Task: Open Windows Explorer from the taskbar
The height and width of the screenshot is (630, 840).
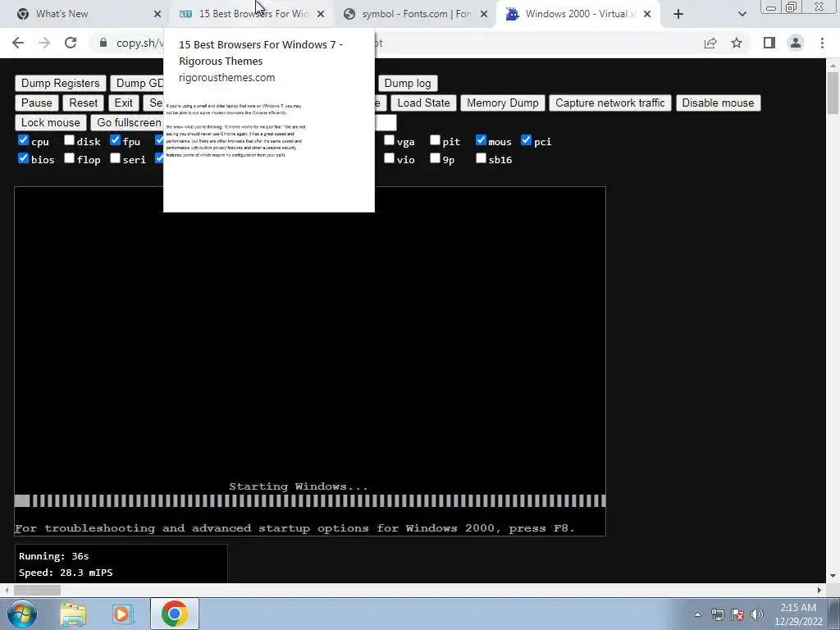Action: 73,614
